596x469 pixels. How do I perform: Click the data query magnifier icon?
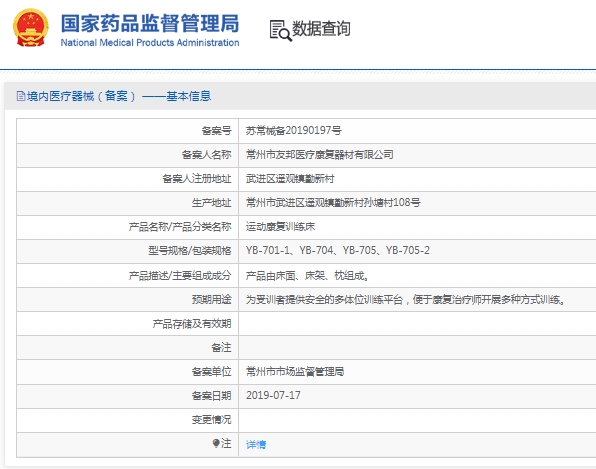pos(280,30)
